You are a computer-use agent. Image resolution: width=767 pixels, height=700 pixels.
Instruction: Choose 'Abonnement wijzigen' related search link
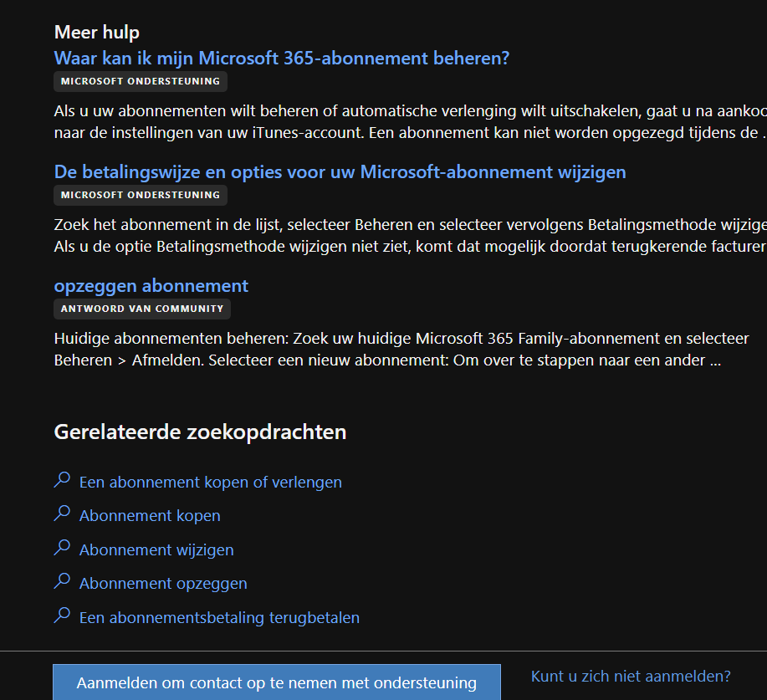[x=156, y=549]
